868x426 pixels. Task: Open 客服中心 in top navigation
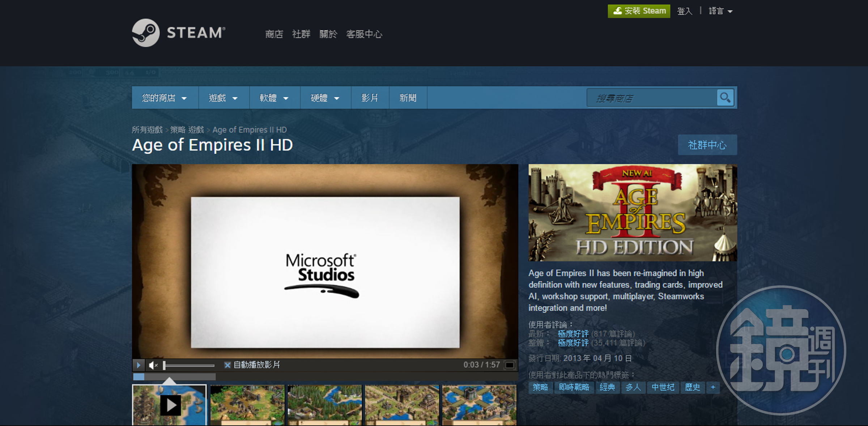pos(364,34)
